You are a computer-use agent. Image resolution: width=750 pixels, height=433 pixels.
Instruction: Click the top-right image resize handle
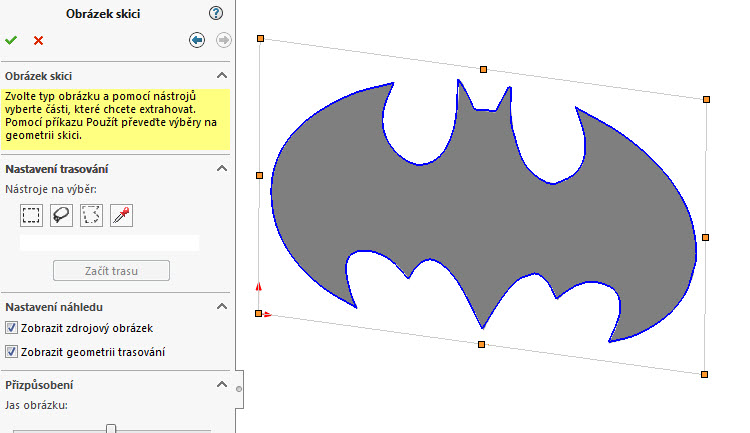tap(706, 100)
